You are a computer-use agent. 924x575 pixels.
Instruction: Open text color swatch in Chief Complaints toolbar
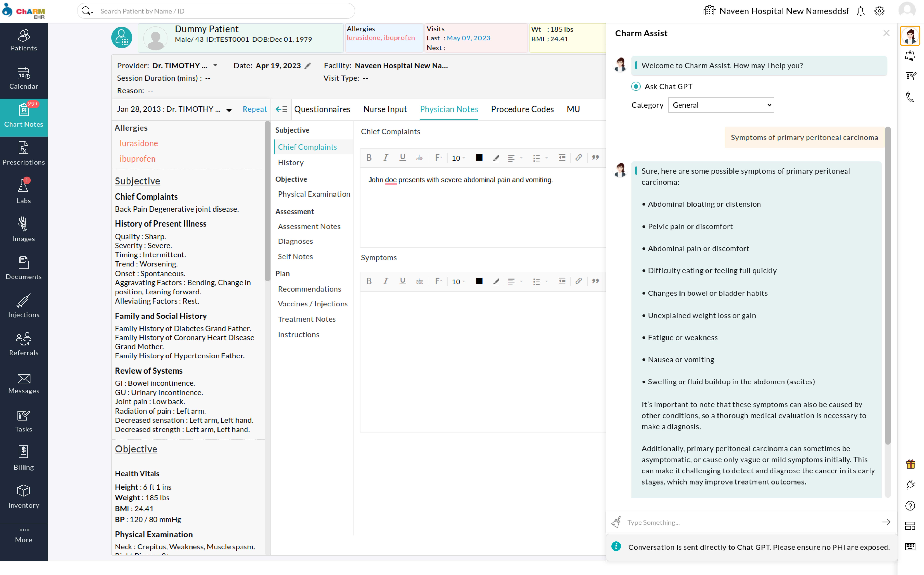(x=479, y=157)
